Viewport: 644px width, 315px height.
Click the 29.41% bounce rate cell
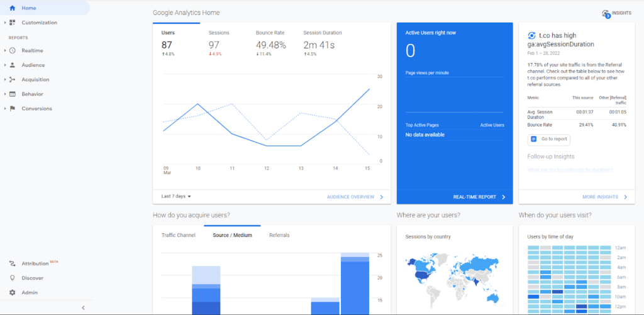[586, 125]
